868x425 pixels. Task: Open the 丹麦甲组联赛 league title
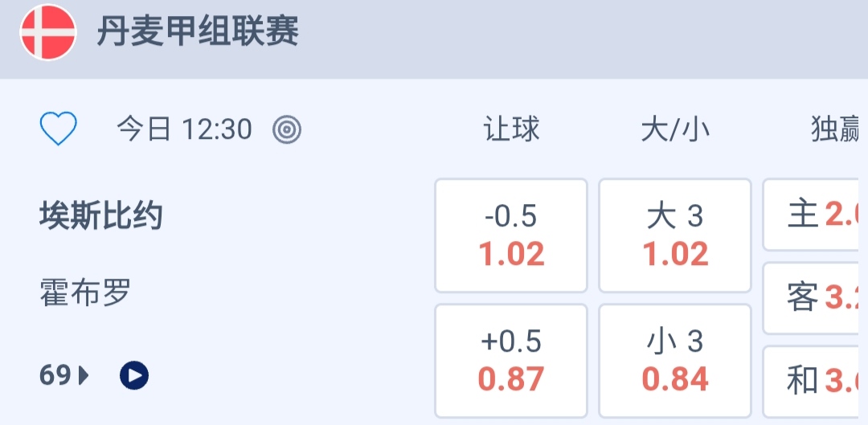click(x=198, y=33)
